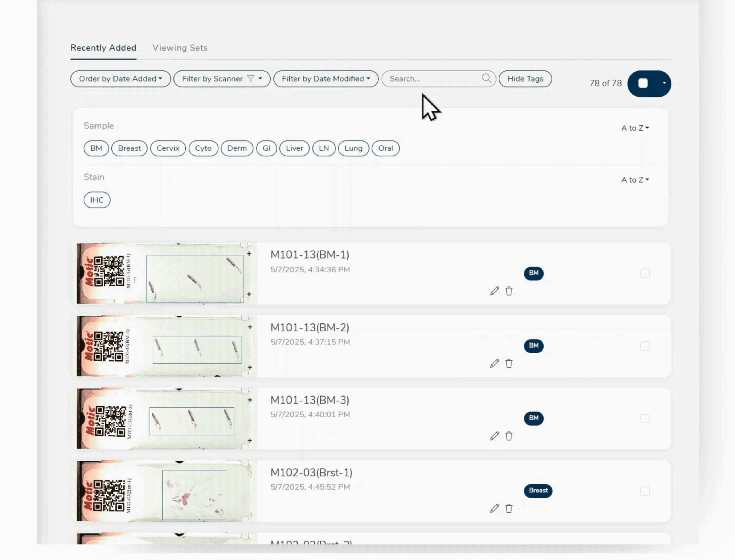Open slide title M101-13(BM-1)
Image resolution: width=735 pixels, height=560 pixels.
click(x=310, y=255)
